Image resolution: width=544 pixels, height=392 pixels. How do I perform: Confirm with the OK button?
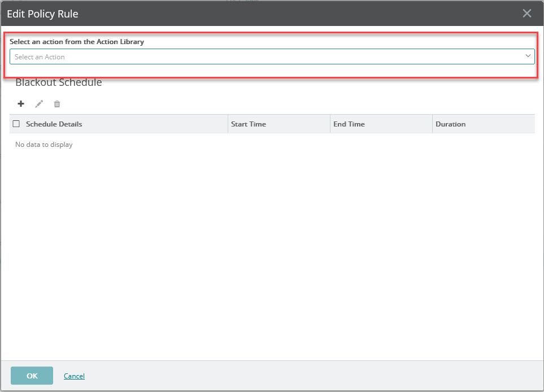[x=32, y=376]
